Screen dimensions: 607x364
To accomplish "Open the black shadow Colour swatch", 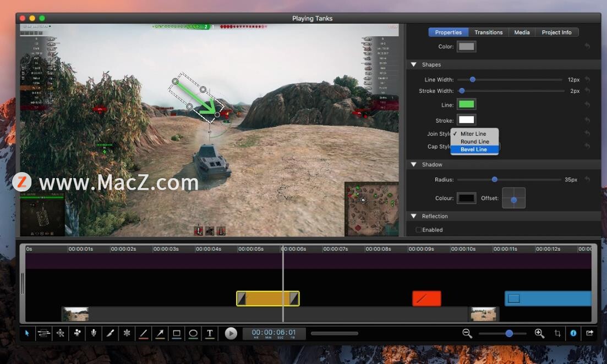I will [467, 198].
